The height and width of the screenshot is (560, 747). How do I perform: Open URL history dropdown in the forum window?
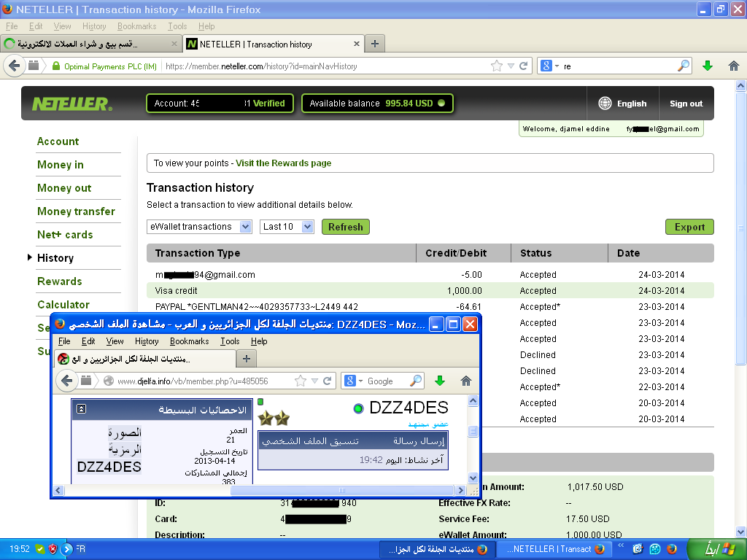(314, 381)
